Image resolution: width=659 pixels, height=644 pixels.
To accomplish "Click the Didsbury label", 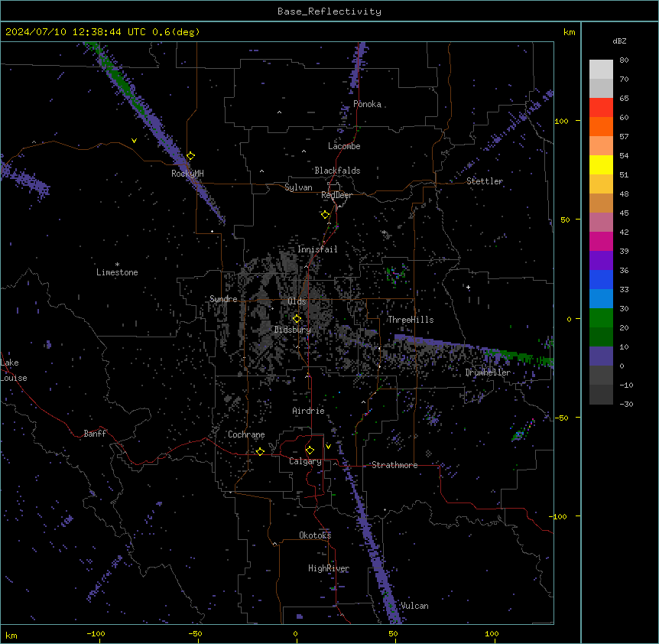I will click(293, 330).
